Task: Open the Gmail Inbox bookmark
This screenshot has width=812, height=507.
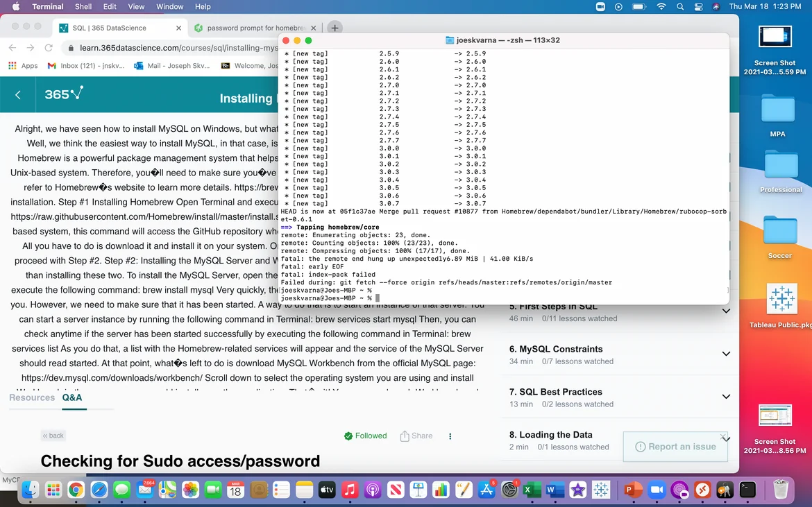Action: click(86, 66)
